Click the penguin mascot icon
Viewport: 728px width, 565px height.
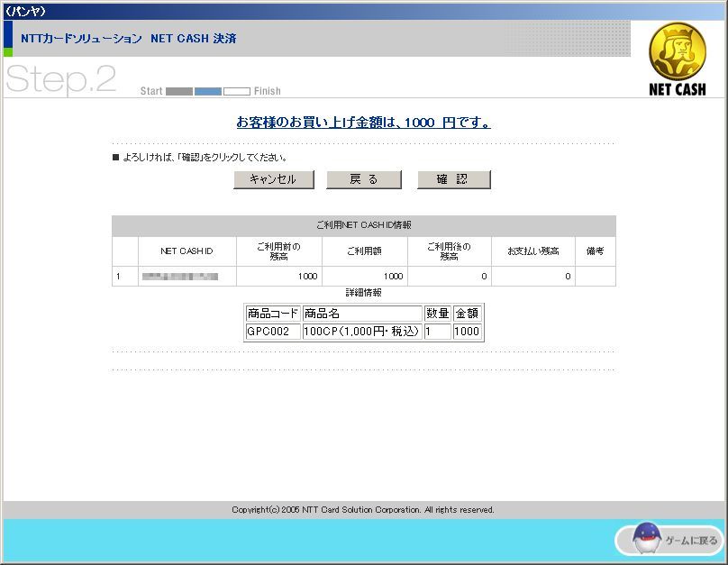pyautogui.click(x=647, y=538)
